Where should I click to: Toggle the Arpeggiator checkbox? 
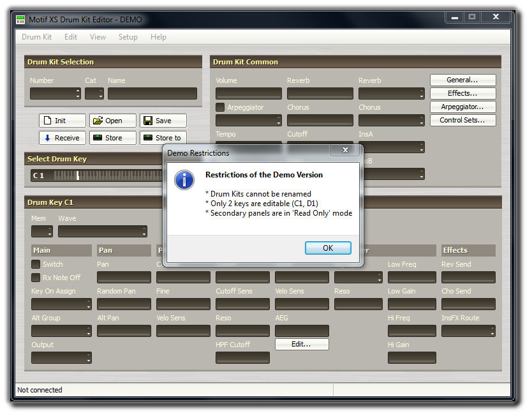point(220,107)
